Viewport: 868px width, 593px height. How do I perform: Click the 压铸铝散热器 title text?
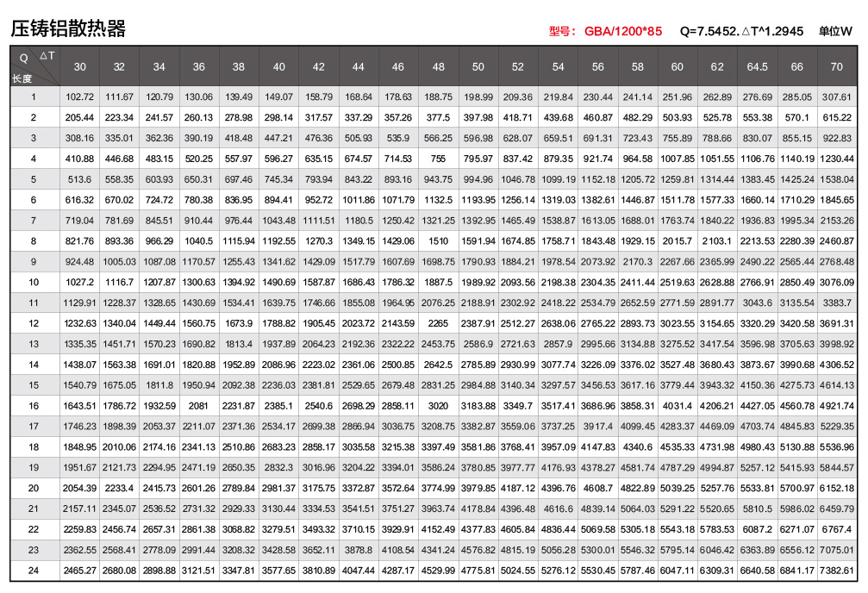click(68, 29)
